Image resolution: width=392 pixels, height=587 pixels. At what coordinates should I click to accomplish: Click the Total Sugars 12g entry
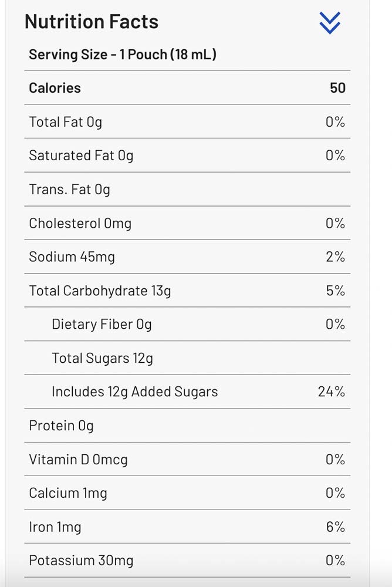102,359
